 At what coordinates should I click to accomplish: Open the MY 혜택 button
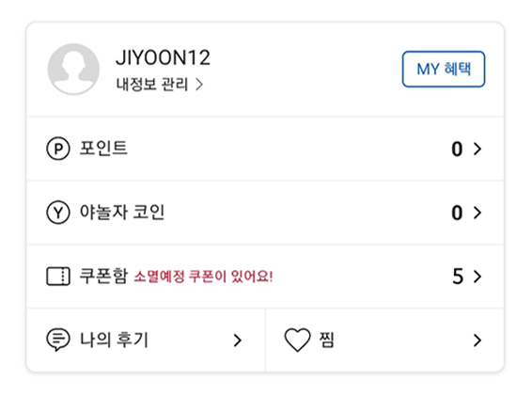click(x=444, y=70)
